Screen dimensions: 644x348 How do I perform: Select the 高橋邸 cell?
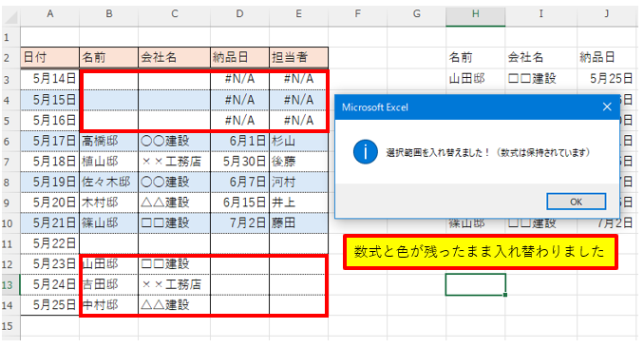pos(109,142)
